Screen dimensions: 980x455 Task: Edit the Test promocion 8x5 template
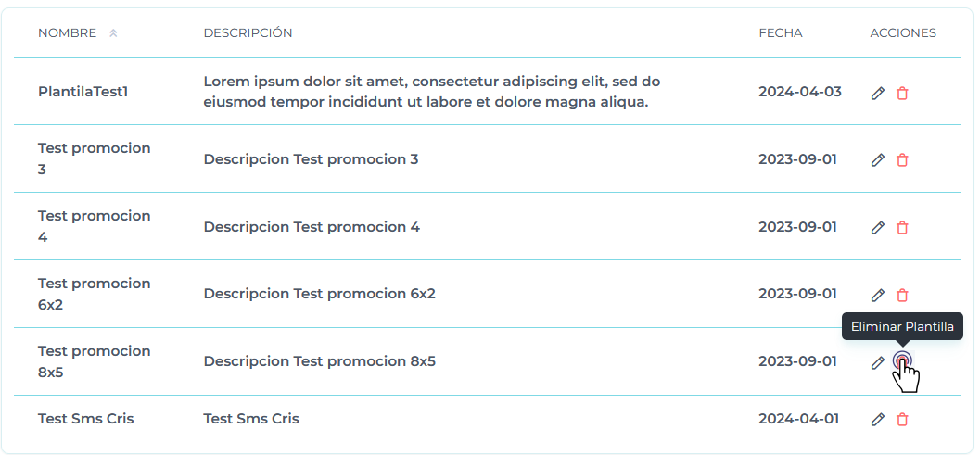coord(878,362)
